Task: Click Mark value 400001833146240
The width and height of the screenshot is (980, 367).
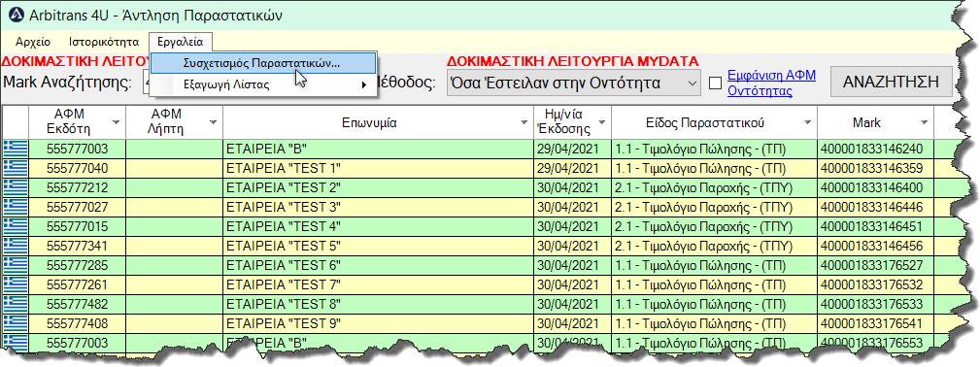Action: [875, 150]
